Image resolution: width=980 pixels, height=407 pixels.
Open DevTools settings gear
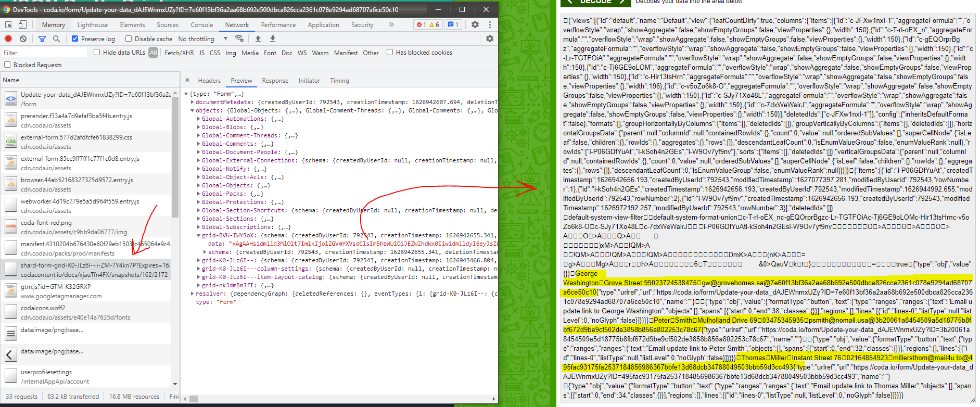tap(475, 24)
